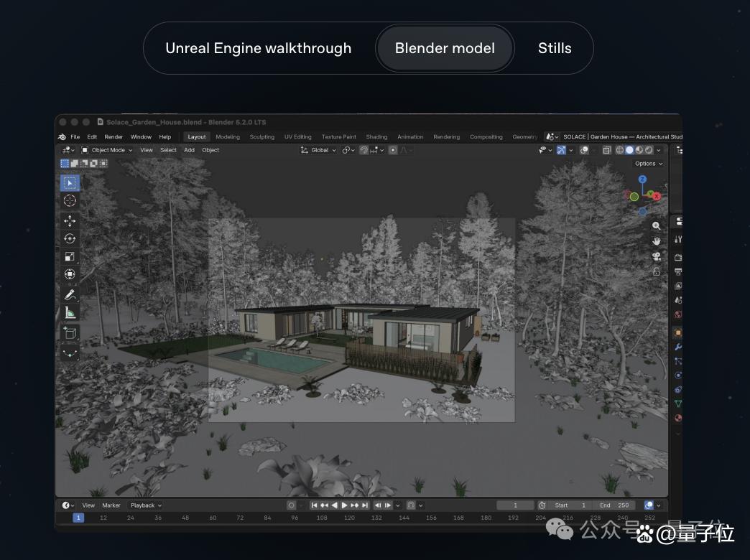
Task: Expand the Options dropdown
Action: pos(649,164)
